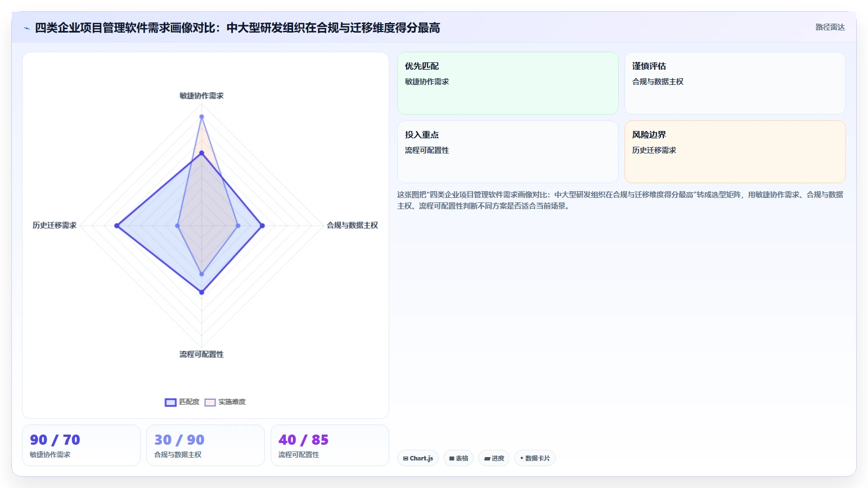Click 敏捷协作需求 text in 优先匹配 card
The width and height of the screenshot is (868, 488).
coord(427,82)
